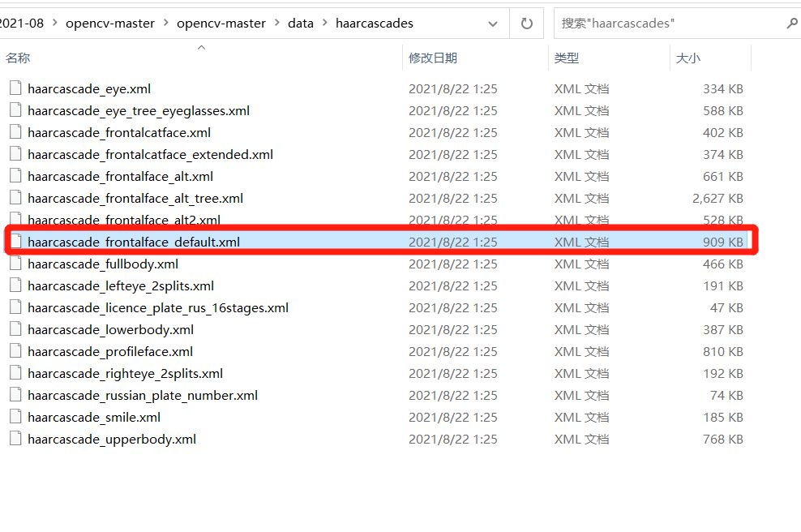Image resolution: width=801 pixels, height=532 pixels.
Task: Click the 74 KB size value
Action: coord(726,396)
